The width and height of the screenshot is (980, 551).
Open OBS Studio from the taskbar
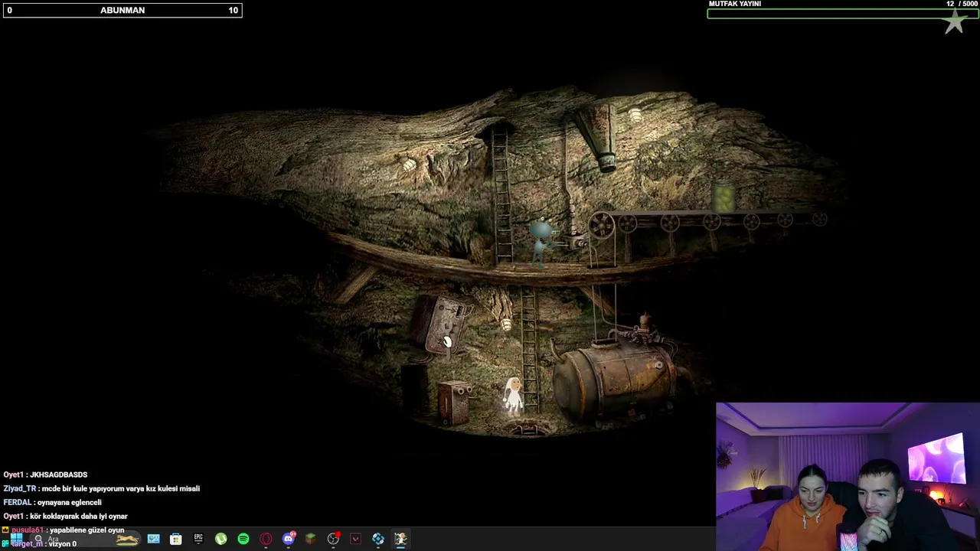click(333, 539)
